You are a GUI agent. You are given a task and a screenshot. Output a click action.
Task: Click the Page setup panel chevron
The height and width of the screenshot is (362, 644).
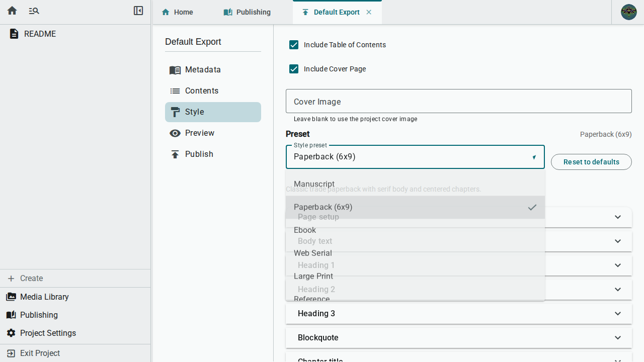(618, 217)
